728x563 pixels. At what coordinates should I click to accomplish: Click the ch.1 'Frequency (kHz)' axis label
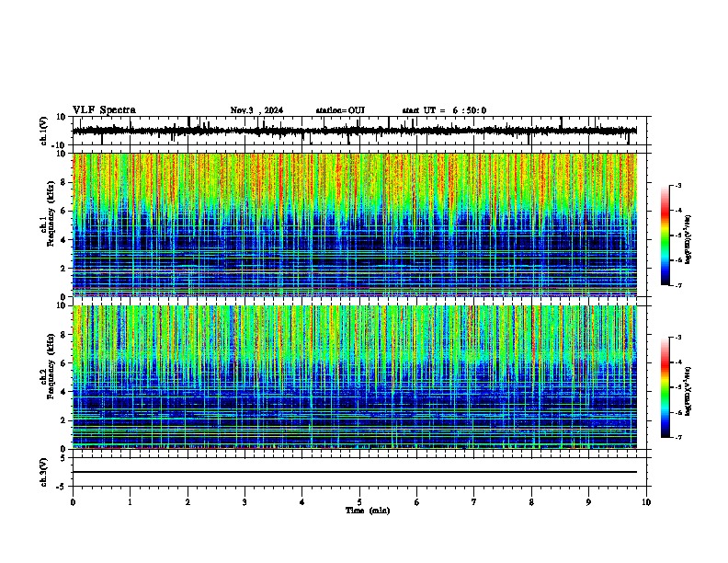tap(51, 214)
